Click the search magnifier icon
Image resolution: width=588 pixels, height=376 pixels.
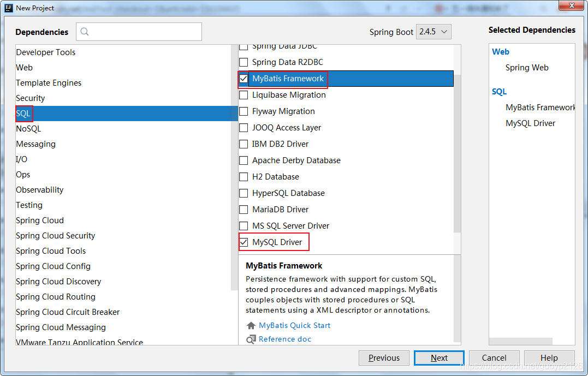pyautogui.click(x=85, y=32)
